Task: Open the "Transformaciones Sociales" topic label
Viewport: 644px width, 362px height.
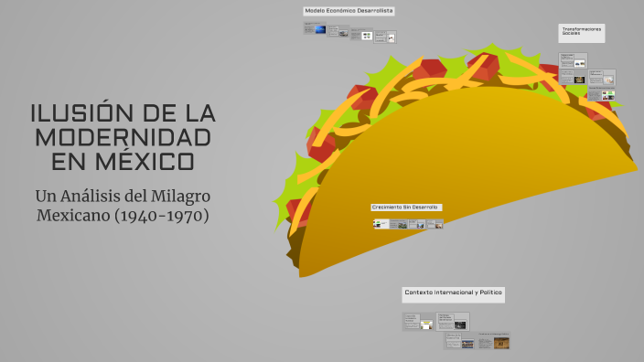Action: pyautogui.click(x=581, y=33)
